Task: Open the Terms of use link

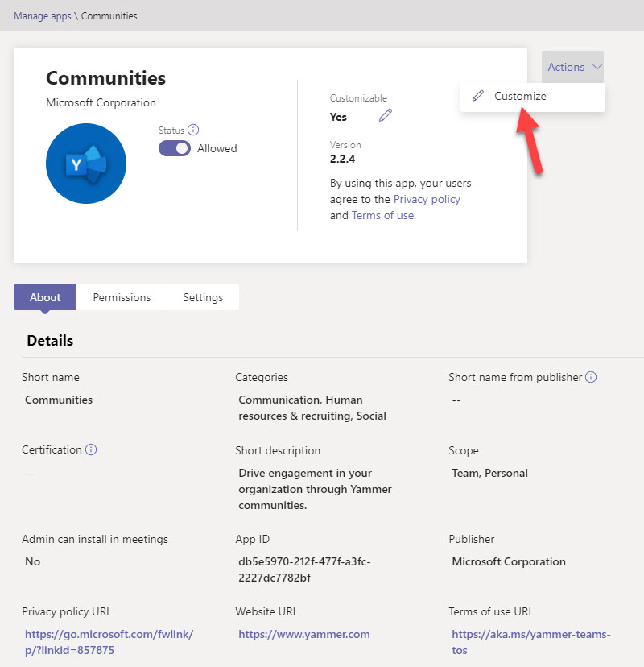Action: point(382,215)
